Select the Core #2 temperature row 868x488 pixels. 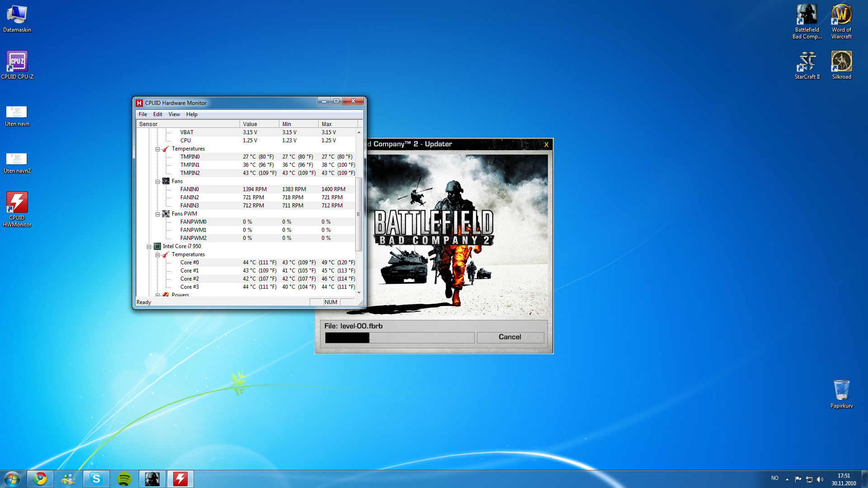pos(246,279)
